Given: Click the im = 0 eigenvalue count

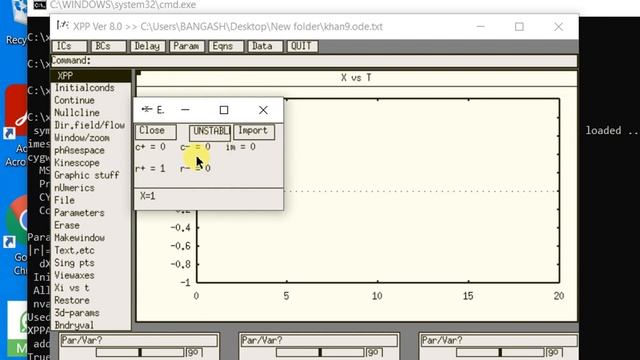Looking at the screenshot, I should pyautogui.click(x=241, y=147).
